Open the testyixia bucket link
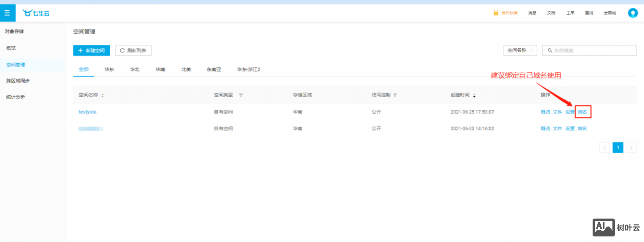 [x=88, y=112]
